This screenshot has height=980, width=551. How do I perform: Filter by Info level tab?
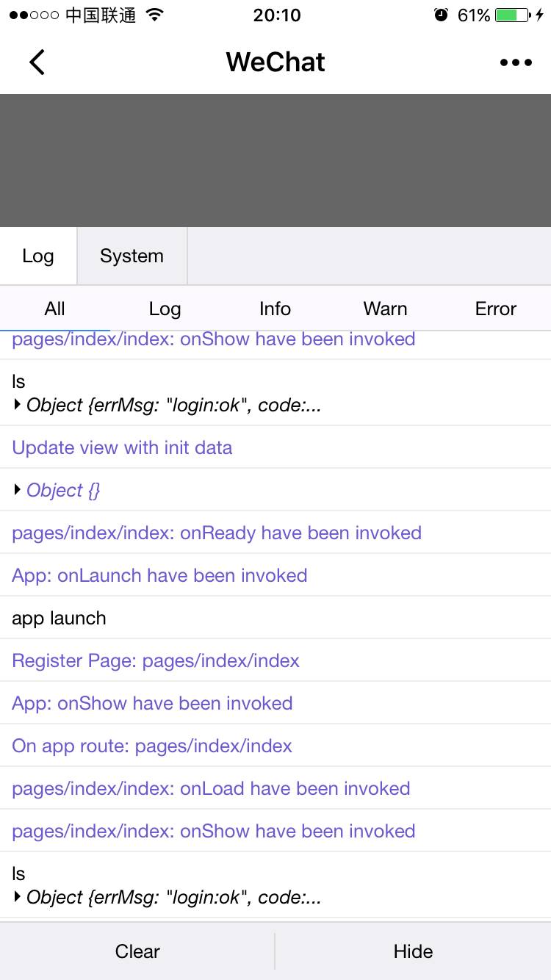(275, 309)
